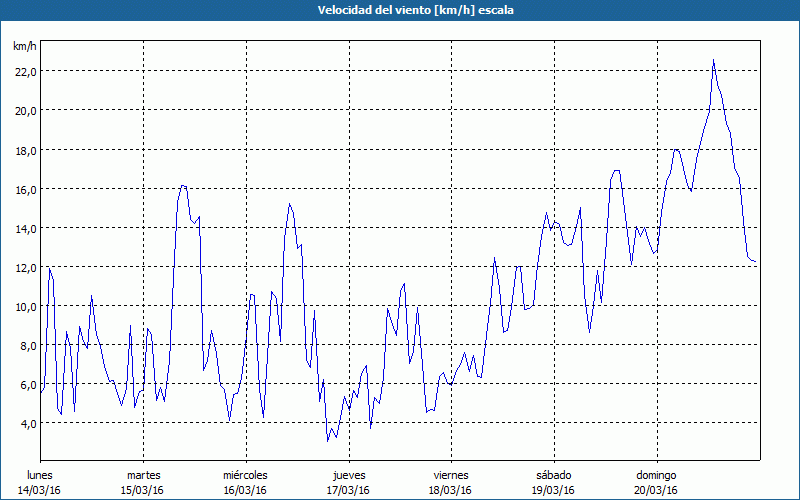Click the 18,0 y-axis value
Viewport: 800px width, 500px height.
pyautogui.click(x=24, y=150)
